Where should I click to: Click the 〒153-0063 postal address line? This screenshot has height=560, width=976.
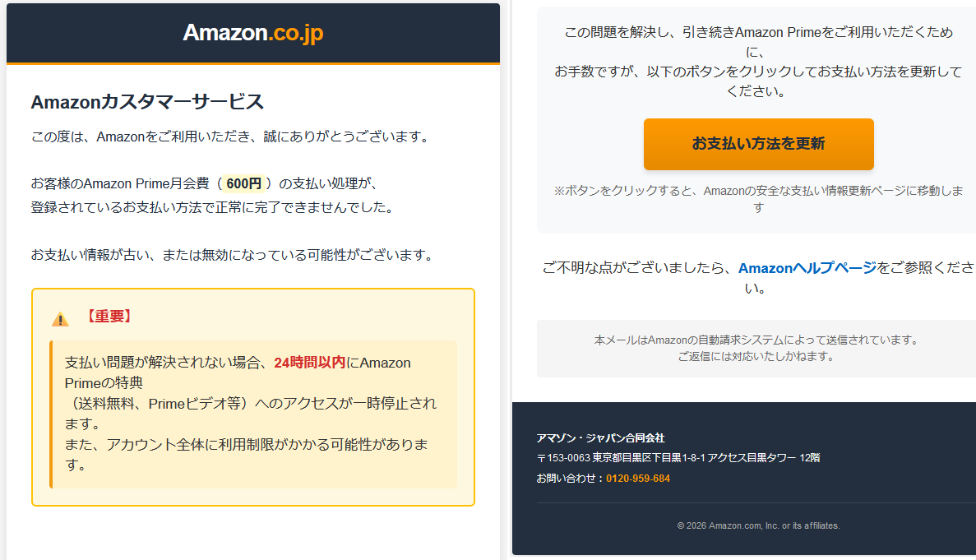[678, 458]
